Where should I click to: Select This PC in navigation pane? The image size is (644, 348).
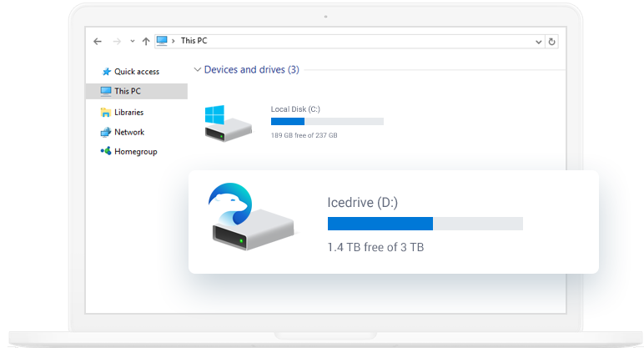137,91
